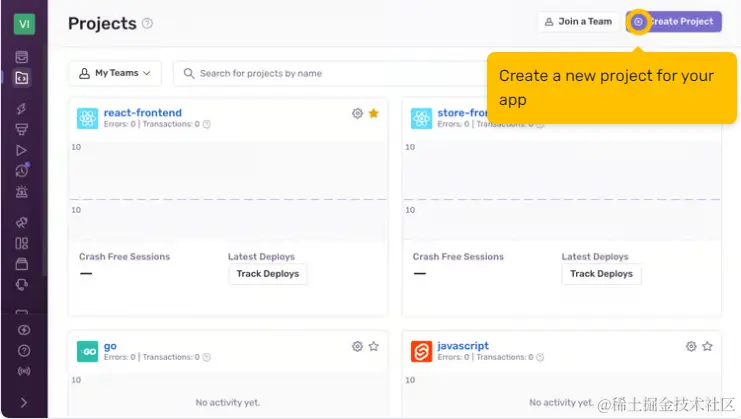
Task: Click the info icon beside react-frontend Transactions
Action: [207, 124]
